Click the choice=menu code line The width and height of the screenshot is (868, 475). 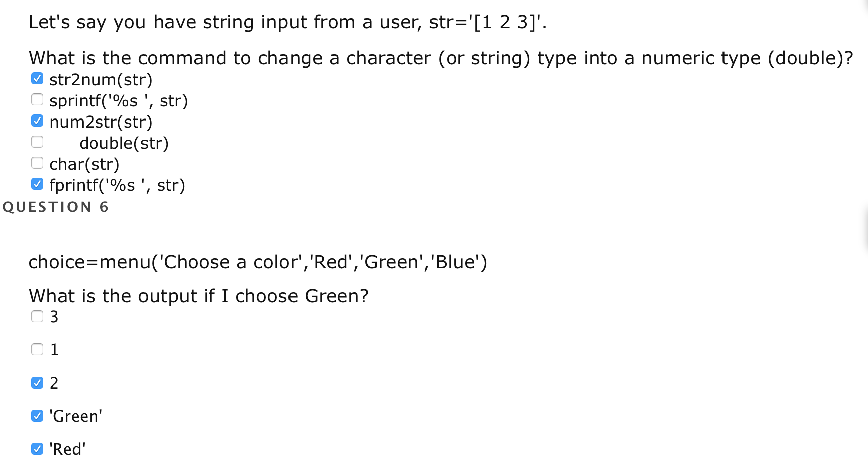[257, 262]
